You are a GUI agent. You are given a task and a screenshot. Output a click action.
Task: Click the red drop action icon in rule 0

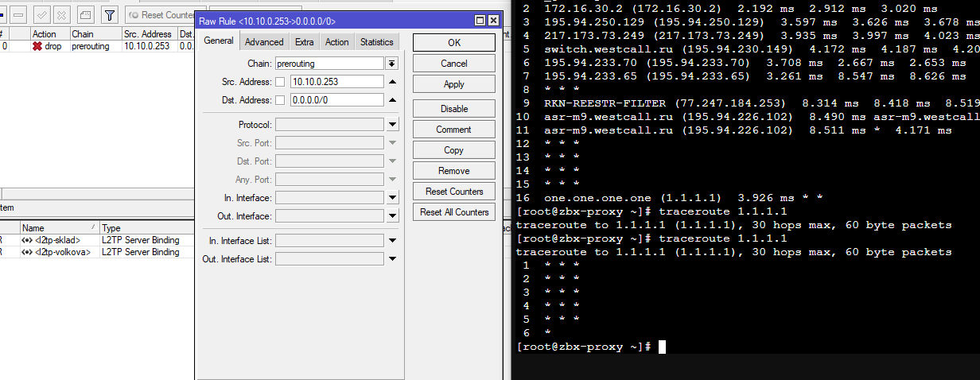click(37, 47)
